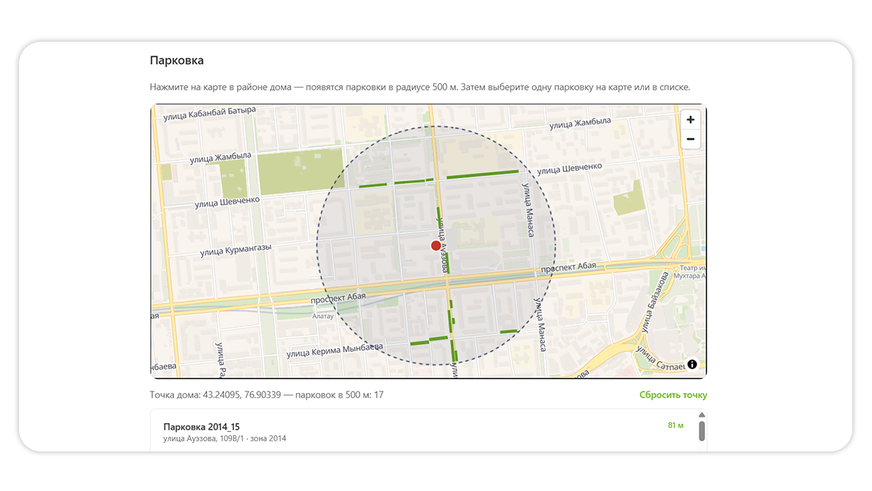Click 'Сбросить точку' link
Screen dimensions: 872x491
[673, 395]
